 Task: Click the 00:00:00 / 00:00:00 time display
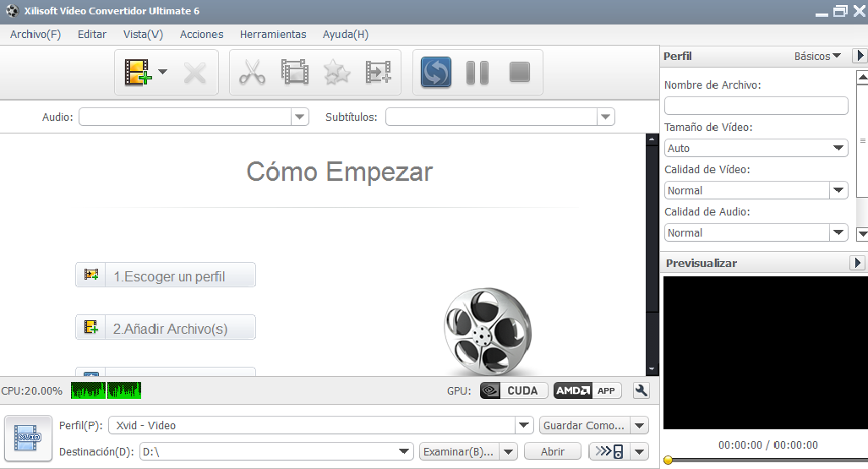(x=767, y=444)
